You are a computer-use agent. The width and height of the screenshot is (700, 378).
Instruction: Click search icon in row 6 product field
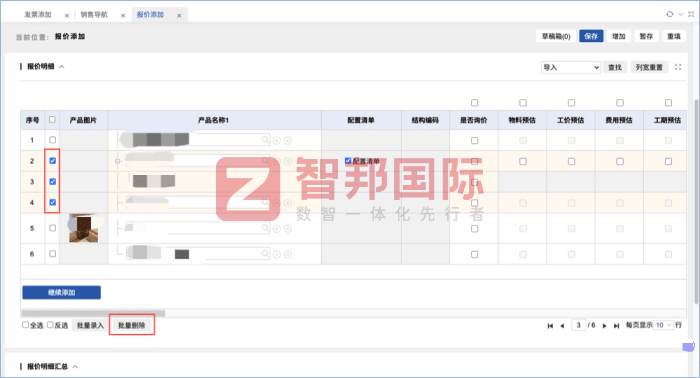click(x=265, y=253)
